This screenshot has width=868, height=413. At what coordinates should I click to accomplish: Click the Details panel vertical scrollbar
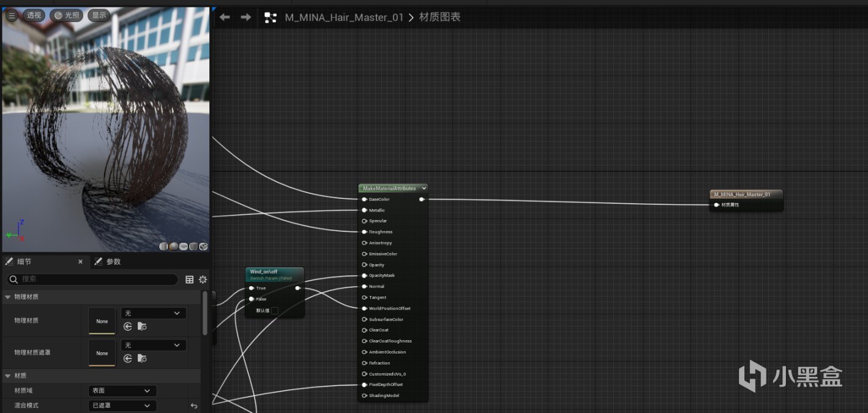pos(205,313)
